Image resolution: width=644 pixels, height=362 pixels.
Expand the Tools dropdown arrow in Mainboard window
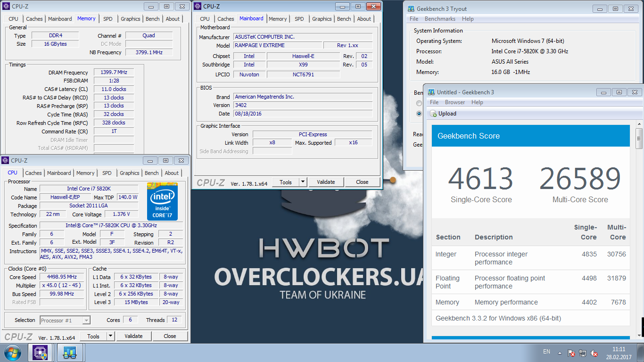click(303, 182)
